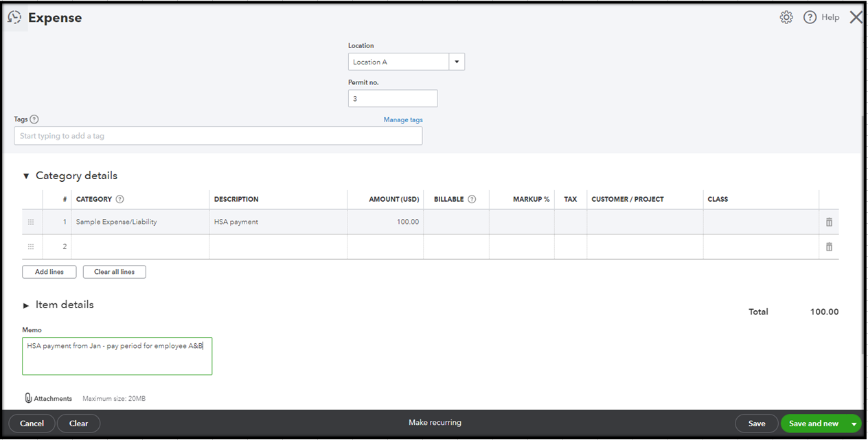868x440 pixels.
Task: Open the Category help tooltip icon
Action: [121, 199]
